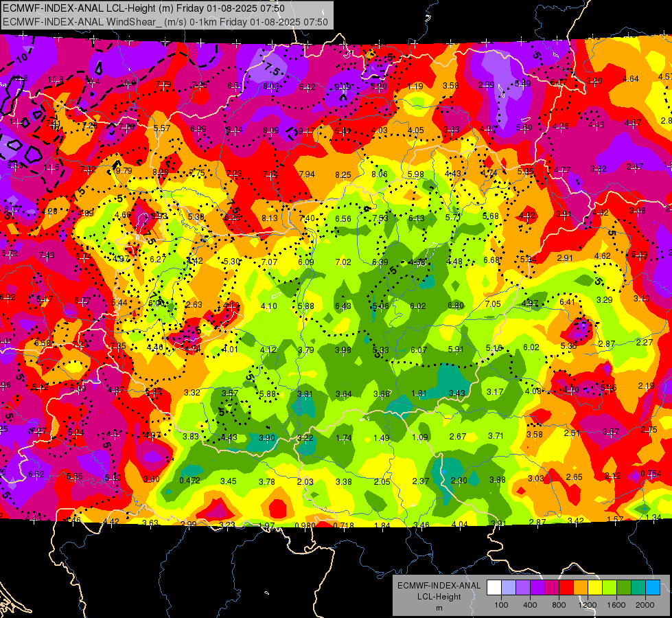Click the wind shear value 8.06
The height and width of the screenshot is (618, 672).
coord(380,174)
